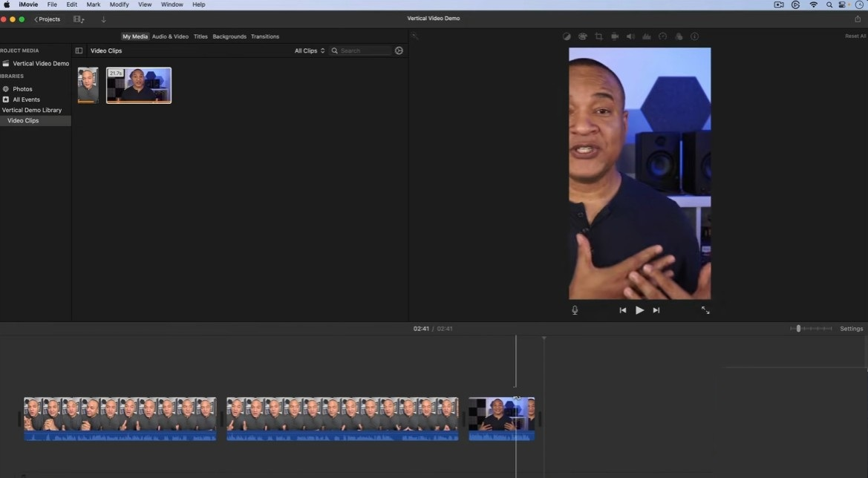Click the media browser Search field

coord(361,51)
